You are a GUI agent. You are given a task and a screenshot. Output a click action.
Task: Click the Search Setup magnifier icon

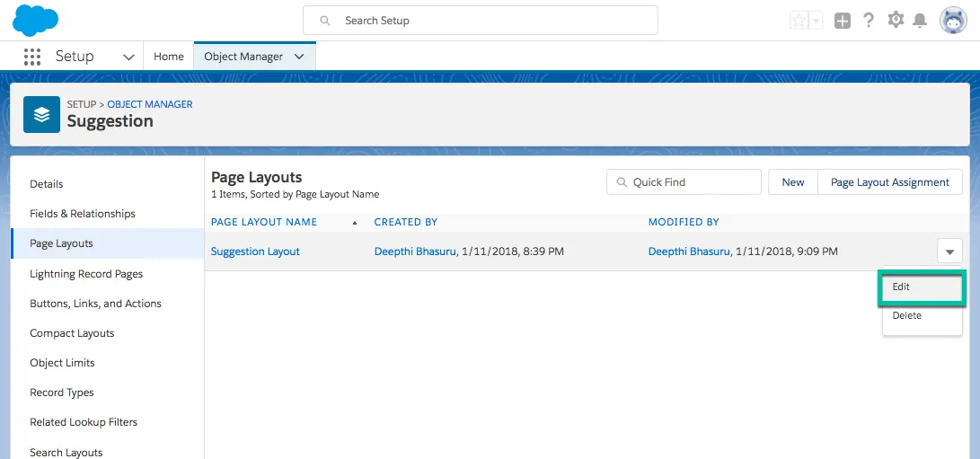[x=325, y=21]
